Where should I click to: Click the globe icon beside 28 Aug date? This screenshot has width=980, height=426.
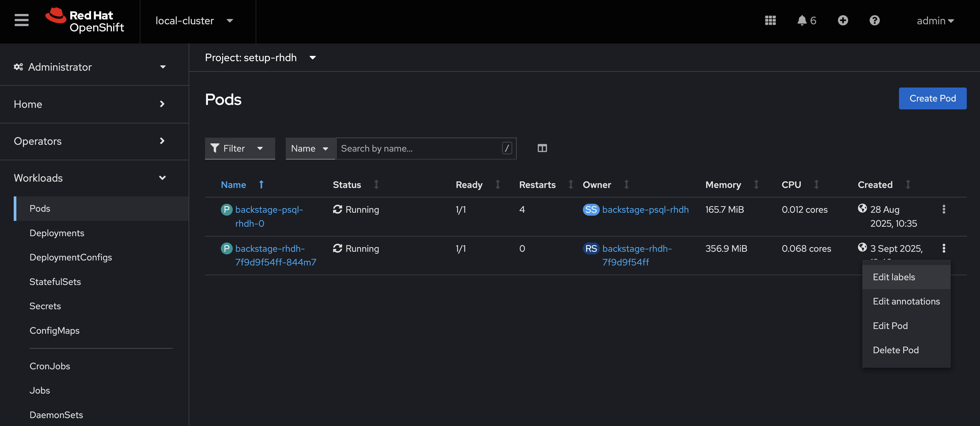(862, 209)
